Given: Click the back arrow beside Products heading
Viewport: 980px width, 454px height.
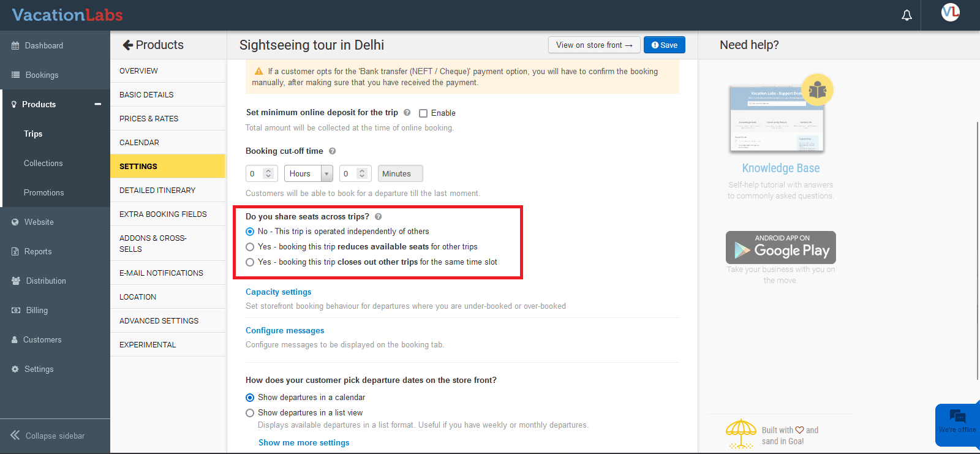Looking at the screenshot, I should 127,45.
